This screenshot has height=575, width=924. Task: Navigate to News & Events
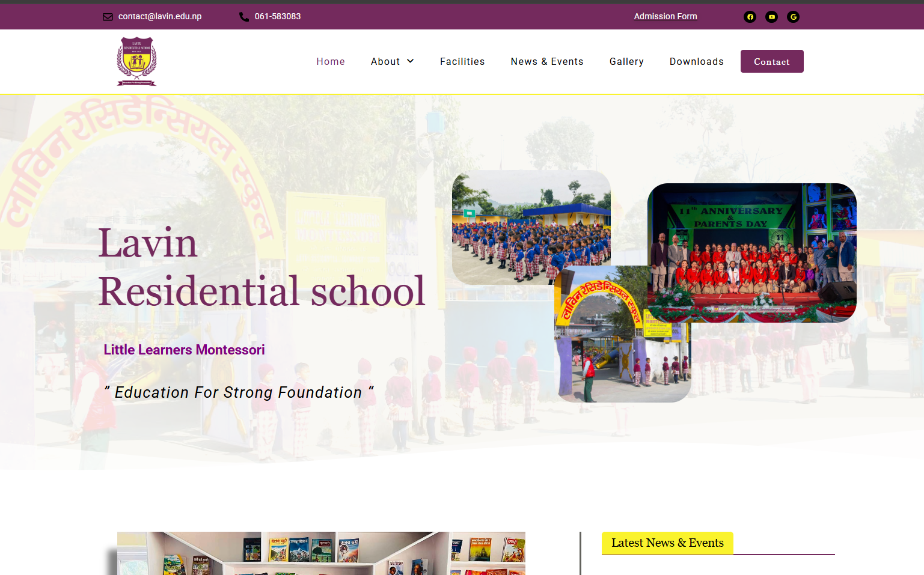click(546, 61)
